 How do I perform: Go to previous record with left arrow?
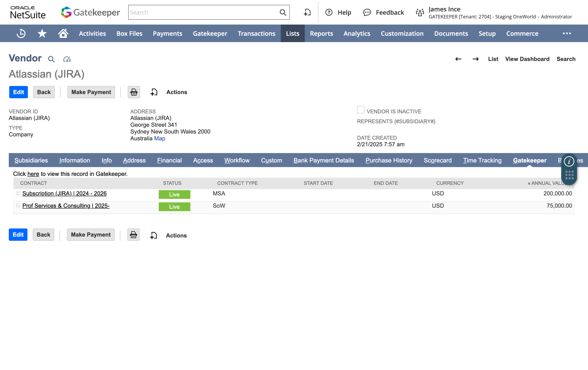click(x=458, y=59)
